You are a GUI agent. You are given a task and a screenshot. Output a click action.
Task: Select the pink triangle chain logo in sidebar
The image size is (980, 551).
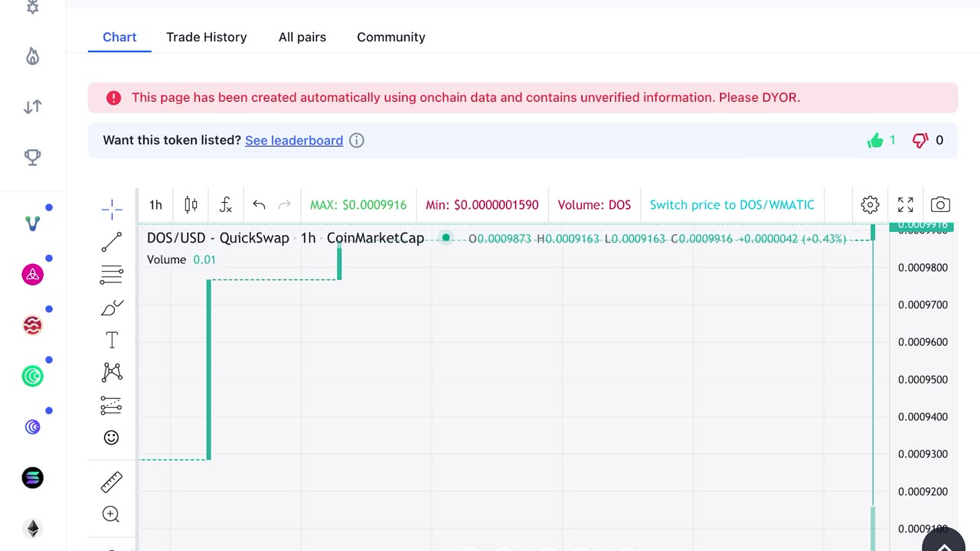click(32, 275)
